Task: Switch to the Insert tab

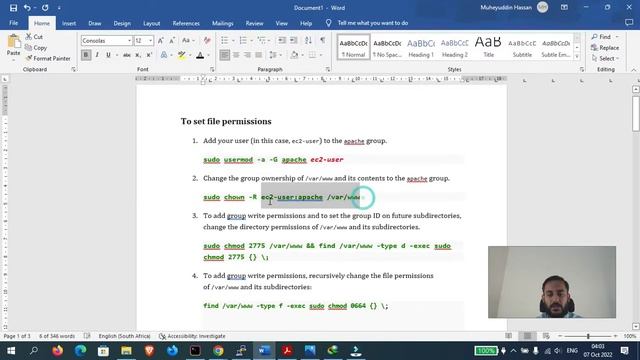Action: [x=69, y=23]
